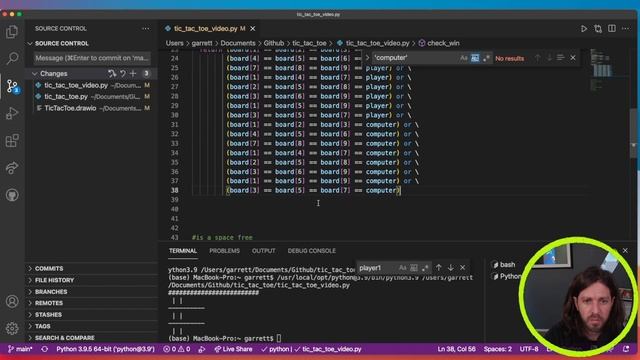The image size is (640, 360).
Task: Open the Extensions view icon
Action: 12,141
